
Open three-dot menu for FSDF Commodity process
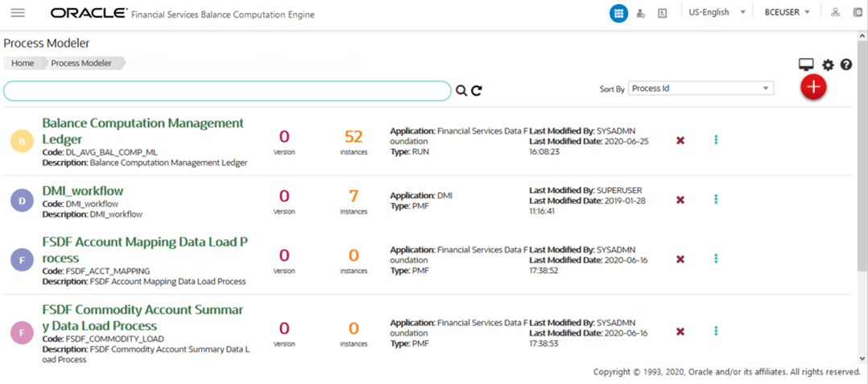(x=716, y=331)
